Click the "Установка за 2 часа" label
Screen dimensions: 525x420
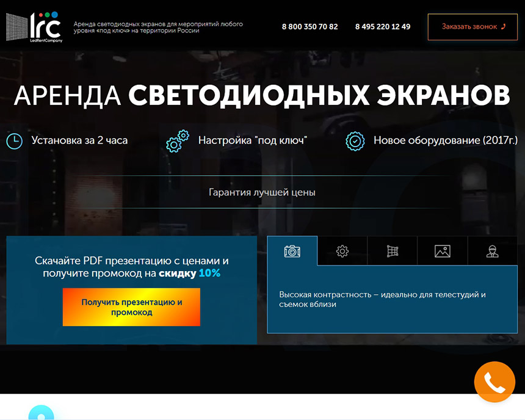point(79,140)
